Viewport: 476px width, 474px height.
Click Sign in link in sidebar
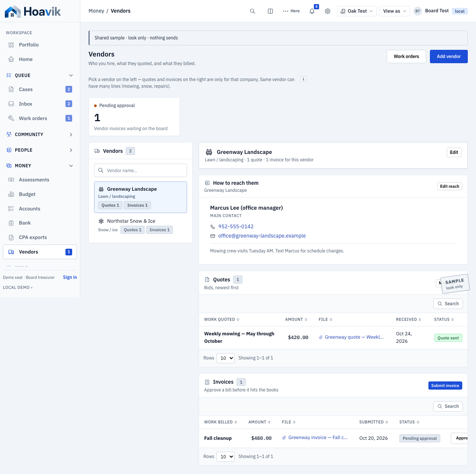[70, 277]
